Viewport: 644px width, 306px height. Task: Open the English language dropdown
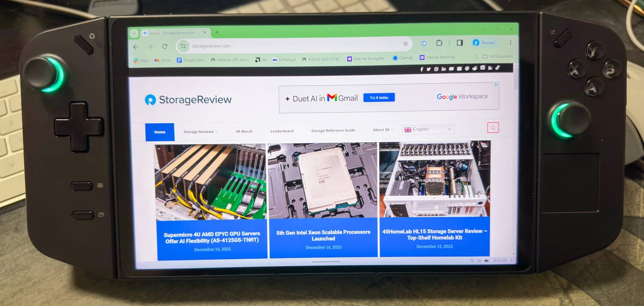point(428,129)
